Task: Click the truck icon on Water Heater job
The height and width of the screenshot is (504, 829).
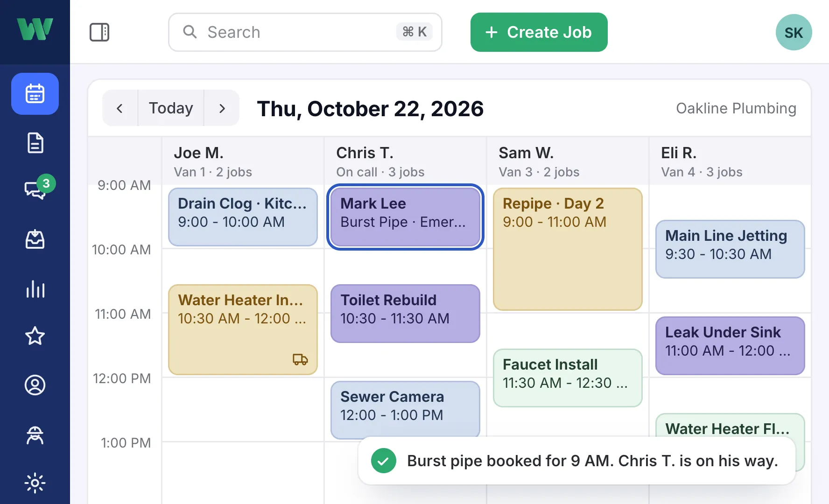Action: (300, 359)
